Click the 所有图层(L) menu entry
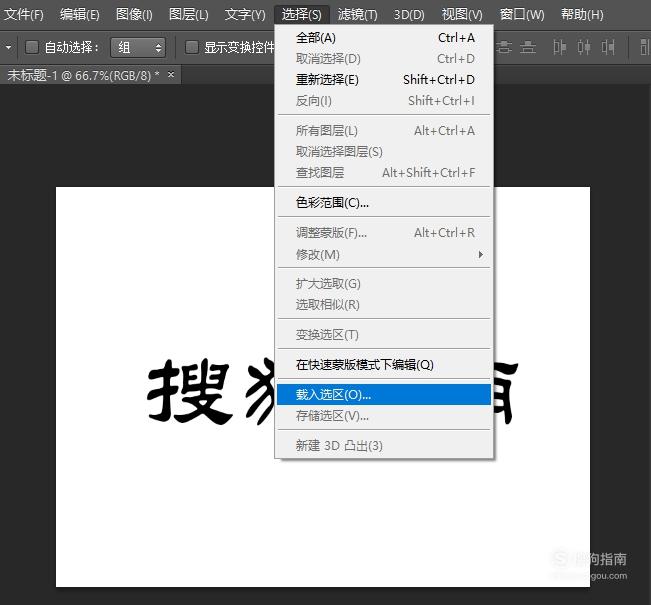The width and height of the screenshot is (651, 605). 384,131
